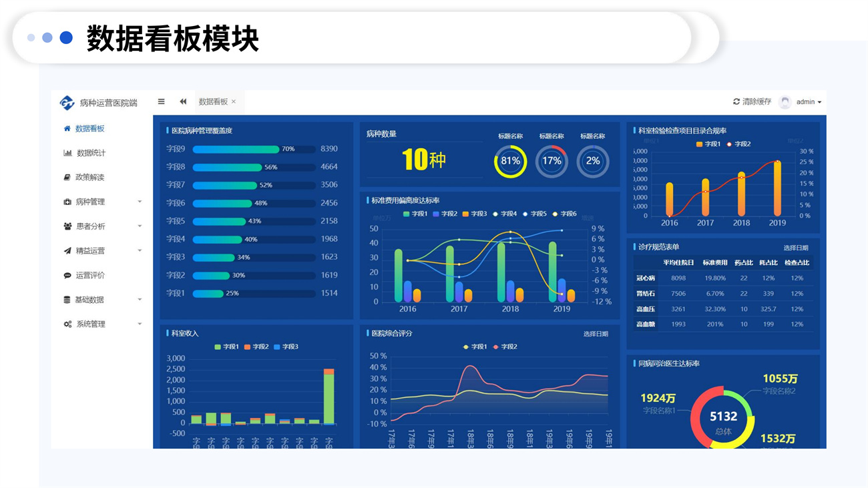Open 政策解读 in the sidebar
The width and height of the screenshot is (868, 488).
(89, 178)
